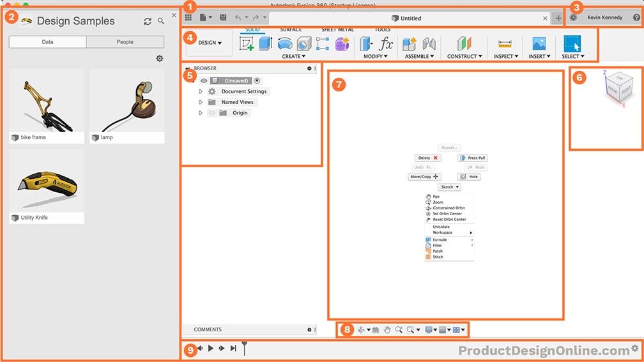Image resolution: width=644 pixels, height=362 pixels.
Task: Switch to the SHEET METAL tab
Action: click(x=337, y=29)
